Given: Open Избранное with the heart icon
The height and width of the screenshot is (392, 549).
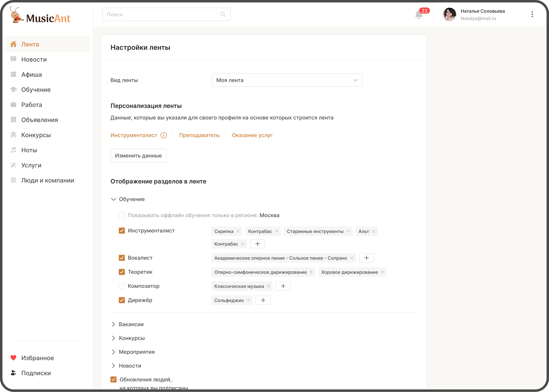Looking at the screenshot, I should click(x=37, y=358).
